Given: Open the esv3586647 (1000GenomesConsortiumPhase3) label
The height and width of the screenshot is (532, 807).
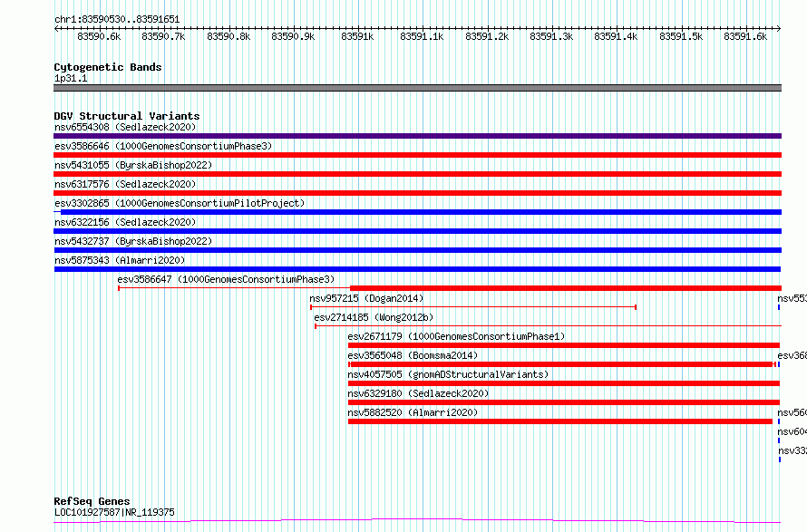Looking at the screenshot, I should pyautogui.click(x=226, y=279).
